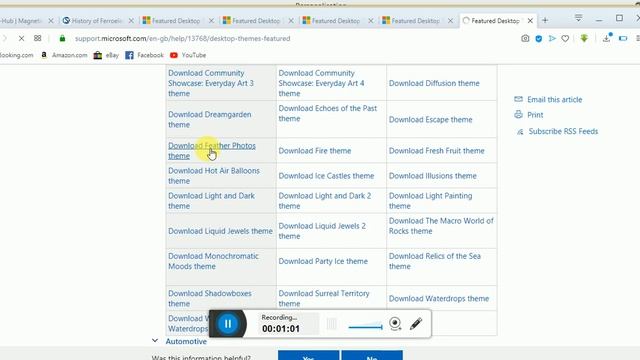Click the send flow arrow icon
Screen dimensions: 640x360
coord(552,38)
